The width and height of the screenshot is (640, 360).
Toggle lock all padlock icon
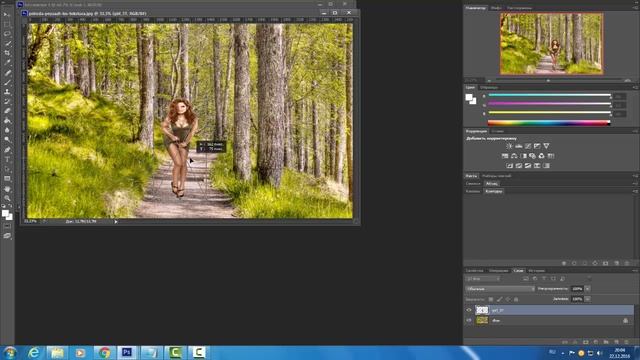coord(516,299)
